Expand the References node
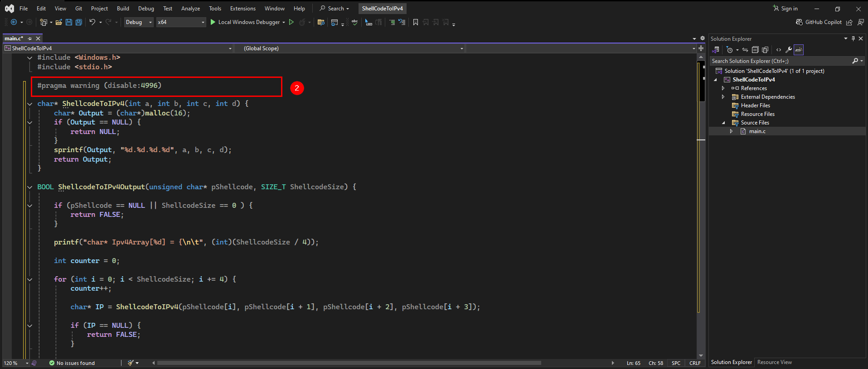This screenshot has width=868, height=369. pyautogui.click(x=723, y=88)
